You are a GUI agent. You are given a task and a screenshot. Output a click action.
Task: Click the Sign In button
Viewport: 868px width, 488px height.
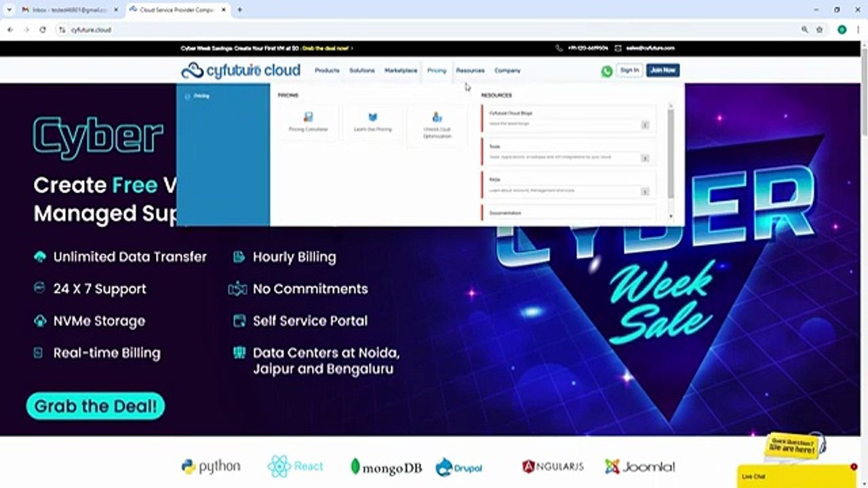click(629, 70)
